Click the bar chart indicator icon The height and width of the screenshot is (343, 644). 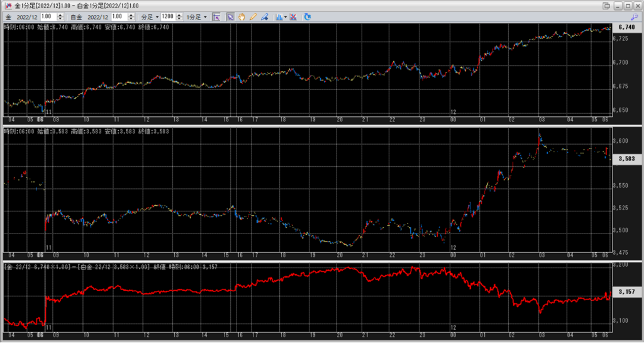tap(278, 16)
